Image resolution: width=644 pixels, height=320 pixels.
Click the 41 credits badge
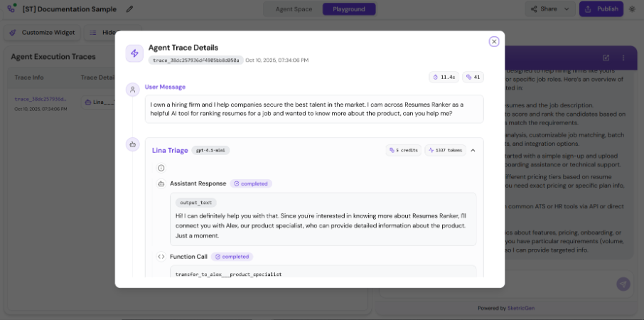473,77
